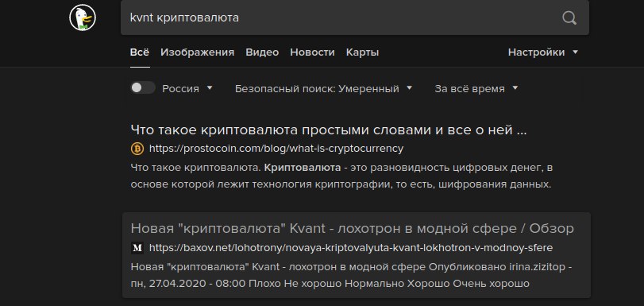Click the baxov.net M favicon
Viewport: 644px width, 306px height.
tap(137, 248)
